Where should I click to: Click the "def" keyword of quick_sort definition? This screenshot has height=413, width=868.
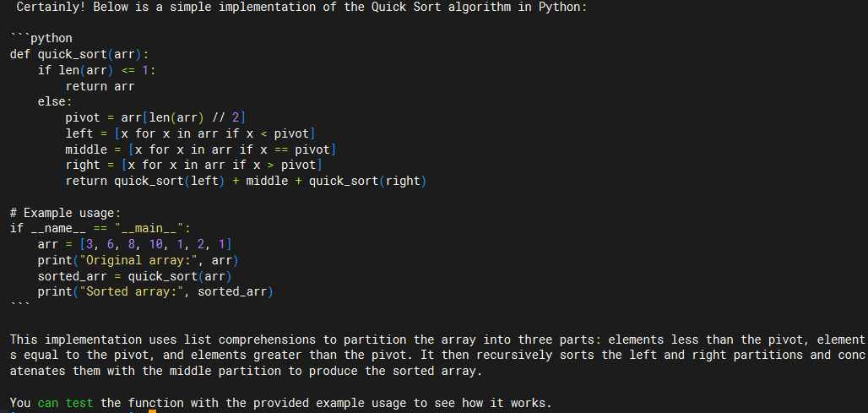tap(20, 55)
